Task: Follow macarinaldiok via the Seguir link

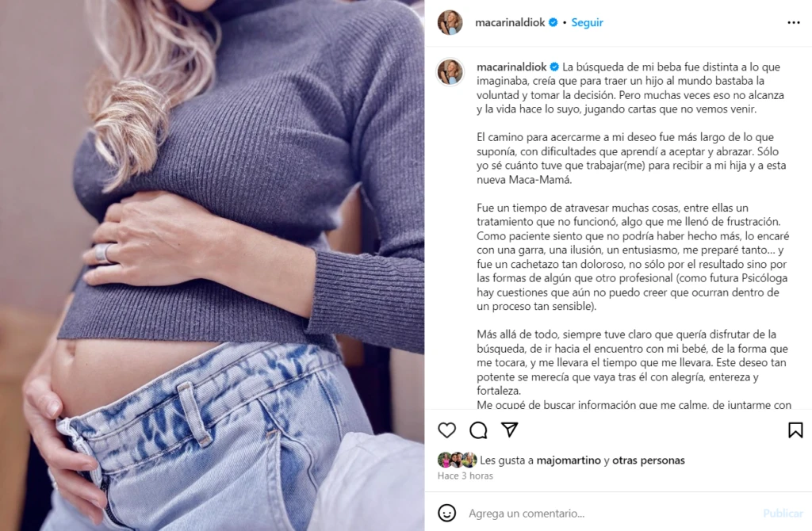Action: click(587, 22)
